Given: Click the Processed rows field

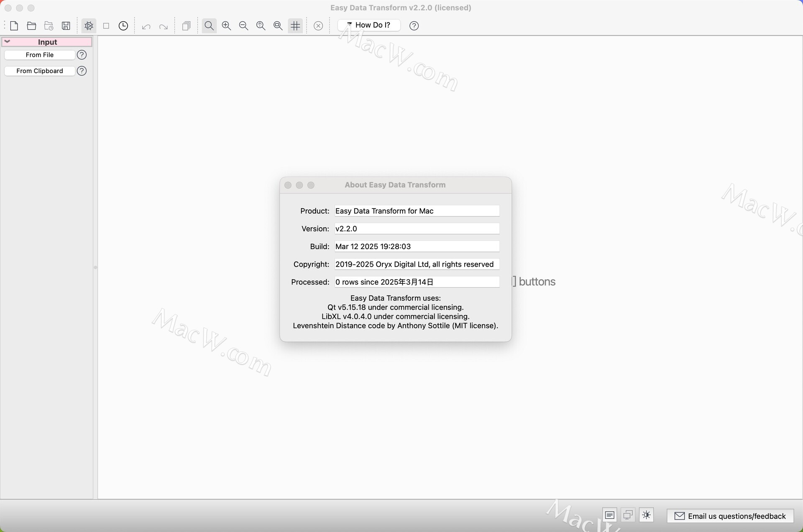Looking at the screenshot, I should click(x=417, y=282).
